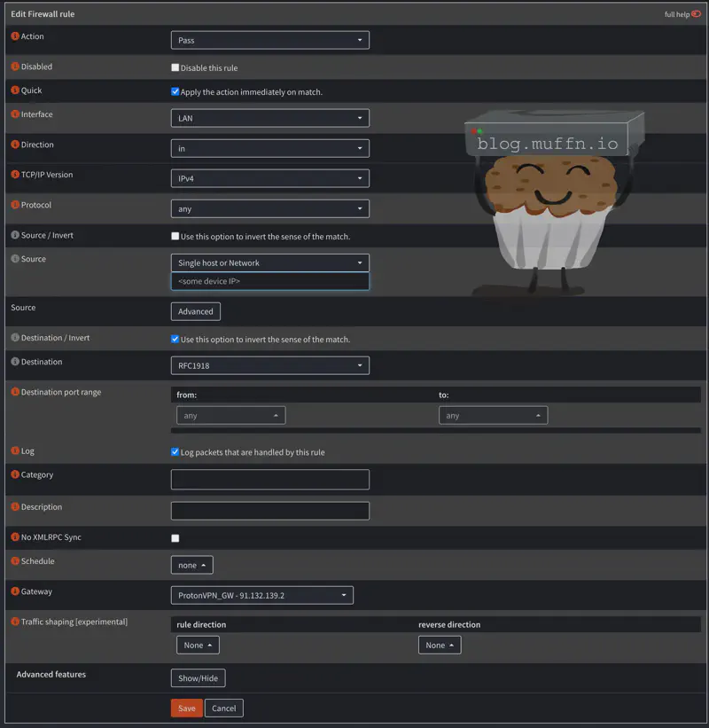709x728 pixels.
Task: Click the info icon beside Destination port range
Action: (14, 392)
